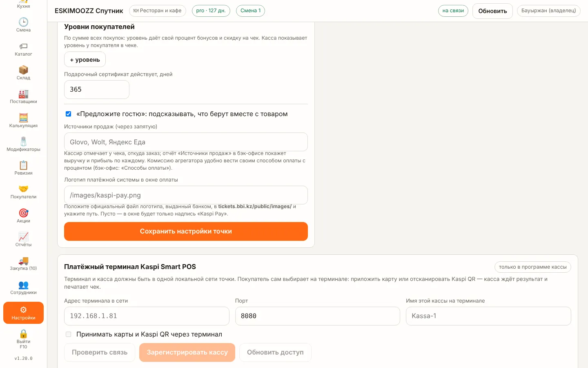Click Сохранить настройки точки button
Viewport: 588px width, 368px height.
[186, 231]
